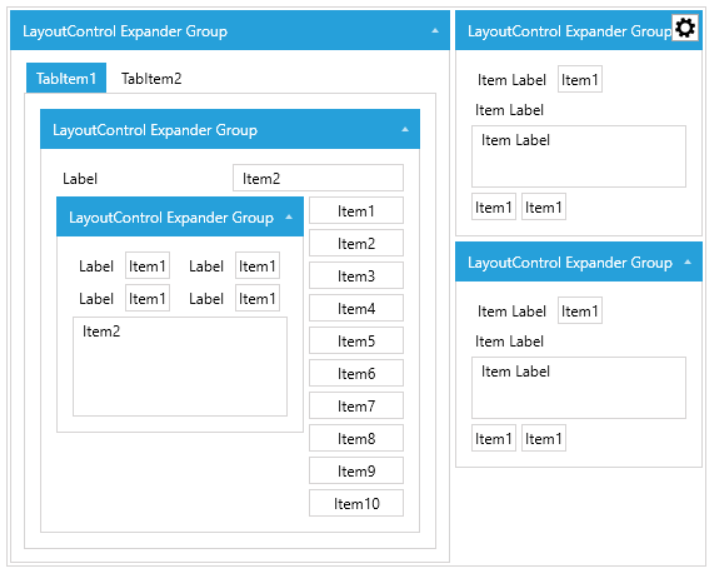Click the Item1 button above Item2
This screenshot has width=715, height=578.
tap(356, 211)
